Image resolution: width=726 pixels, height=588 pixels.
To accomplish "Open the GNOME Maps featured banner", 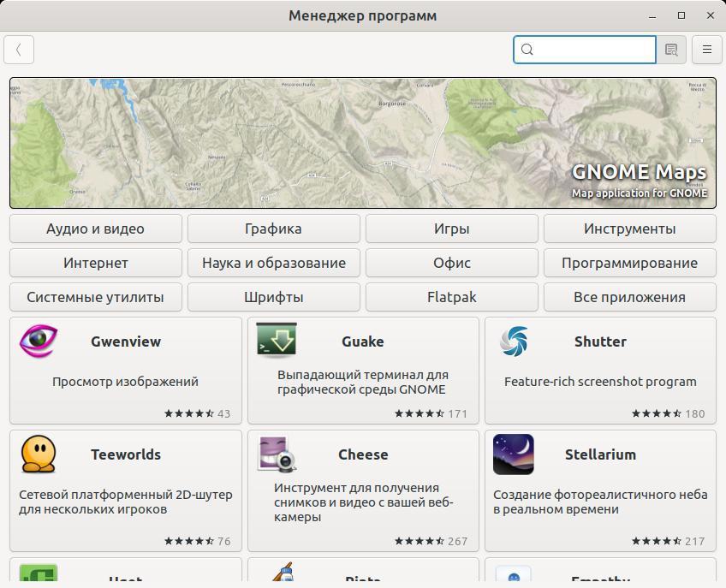I will click(x=363, y=143).
